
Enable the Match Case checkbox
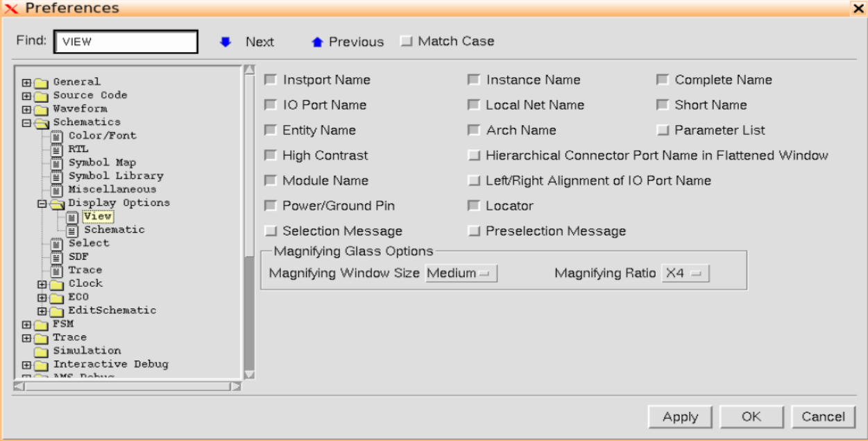[405, 41]
